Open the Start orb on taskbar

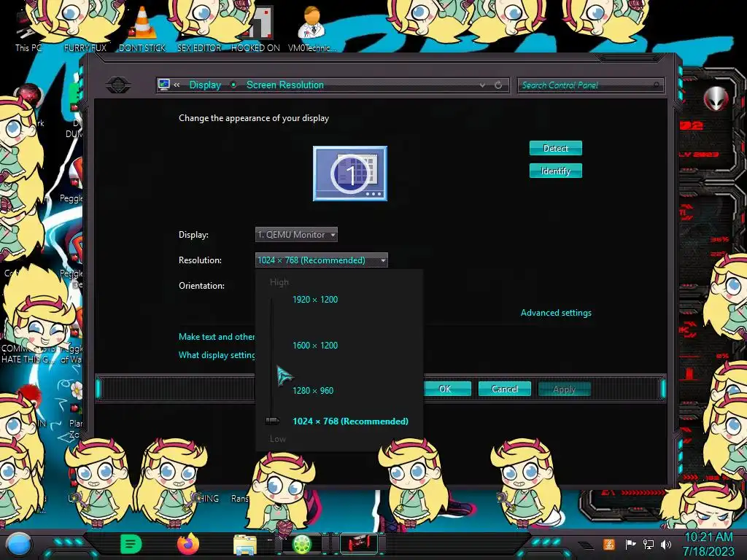click(x=18, y=544)
